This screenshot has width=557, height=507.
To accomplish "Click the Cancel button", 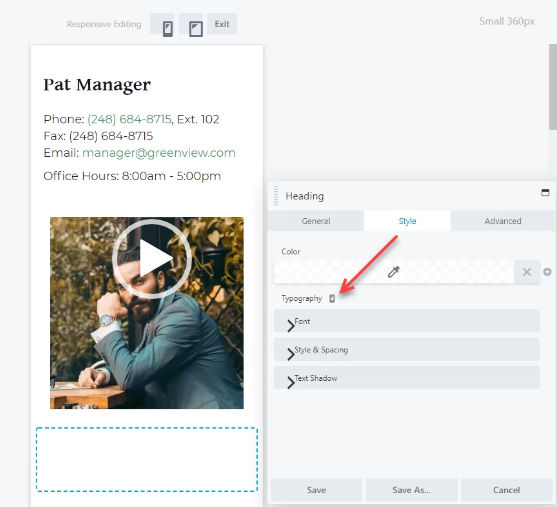I will [507, 490].
